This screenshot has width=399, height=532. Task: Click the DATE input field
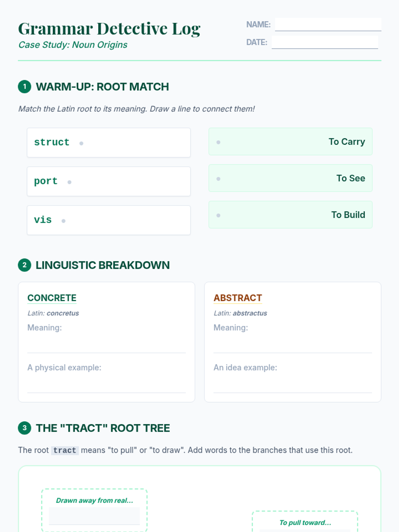(x=325, y=43)
